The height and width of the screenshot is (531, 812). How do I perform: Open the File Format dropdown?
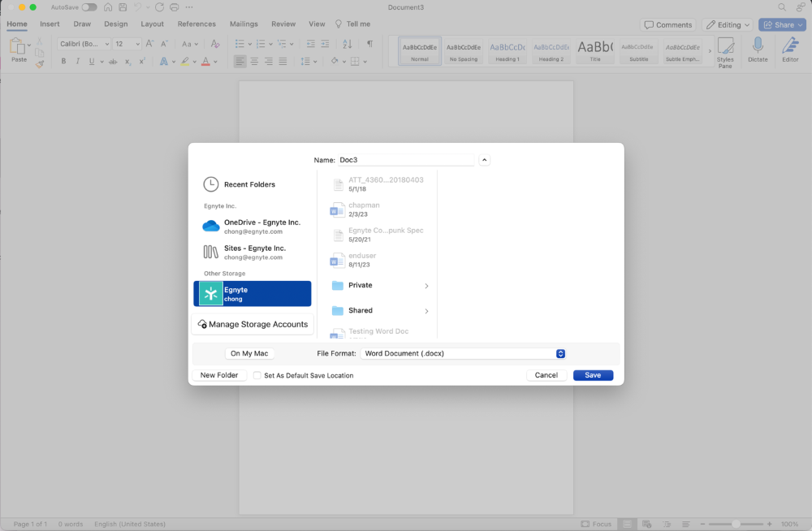pyautogui.click(x=463, y=354)
